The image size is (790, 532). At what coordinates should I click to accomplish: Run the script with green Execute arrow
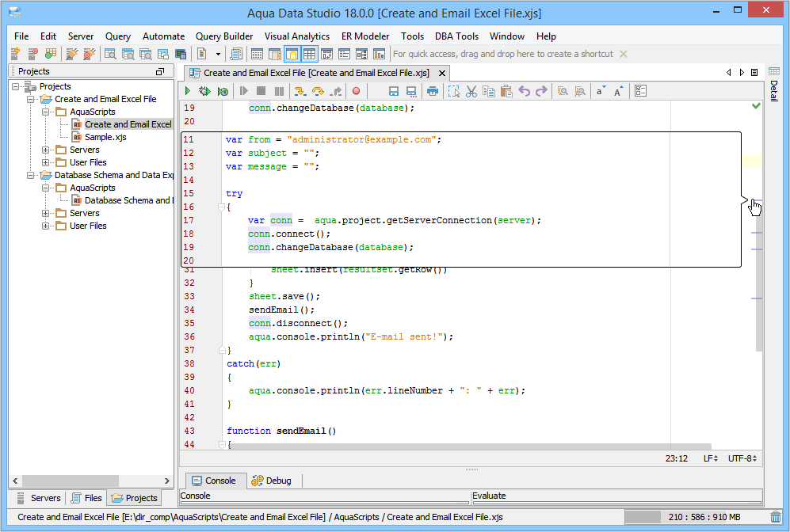188,91
